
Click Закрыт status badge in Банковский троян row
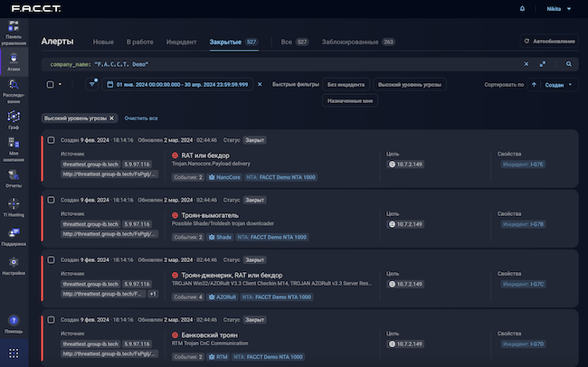pyautogui.click(x=254, y=320)
